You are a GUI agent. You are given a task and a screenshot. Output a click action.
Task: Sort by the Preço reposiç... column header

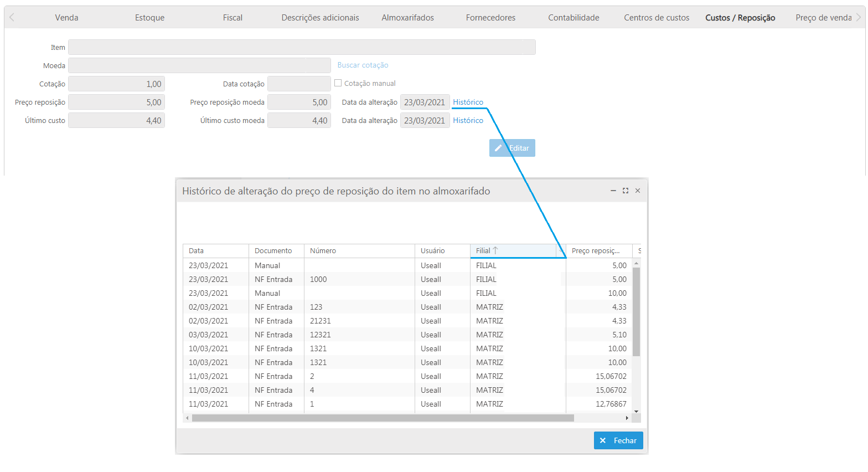[x=599, y=250]
